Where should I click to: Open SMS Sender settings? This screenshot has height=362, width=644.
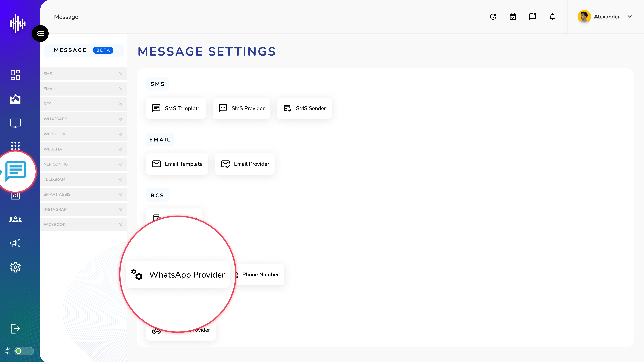[304, 108]
